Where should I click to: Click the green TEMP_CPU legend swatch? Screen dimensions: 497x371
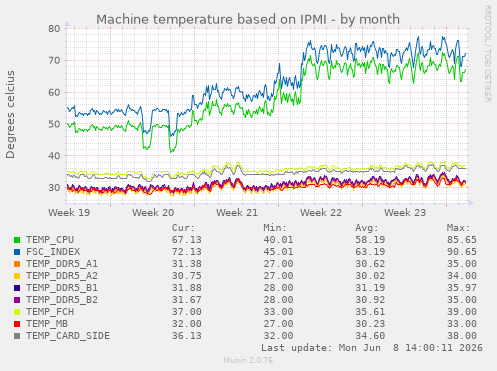17,240
